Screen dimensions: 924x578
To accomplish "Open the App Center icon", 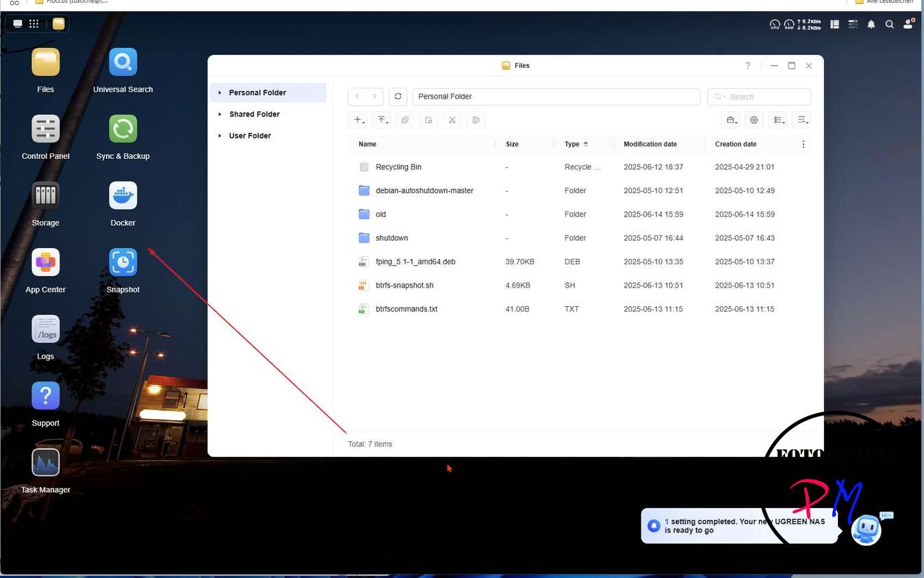I will coord(46,262).
